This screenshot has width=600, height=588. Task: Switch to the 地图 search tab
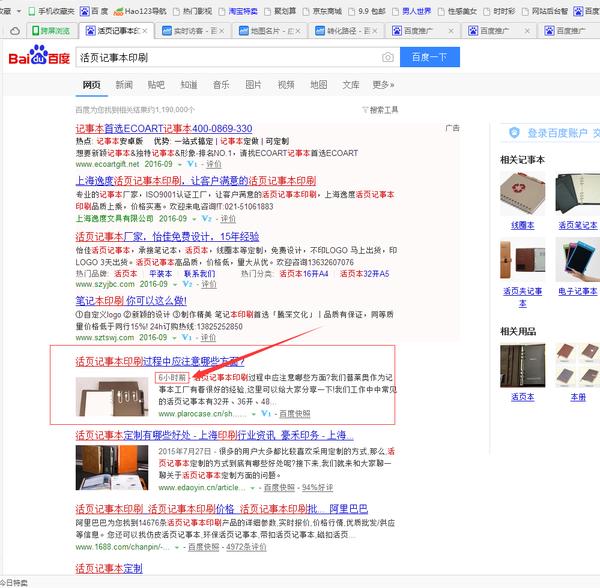point(318,85)
